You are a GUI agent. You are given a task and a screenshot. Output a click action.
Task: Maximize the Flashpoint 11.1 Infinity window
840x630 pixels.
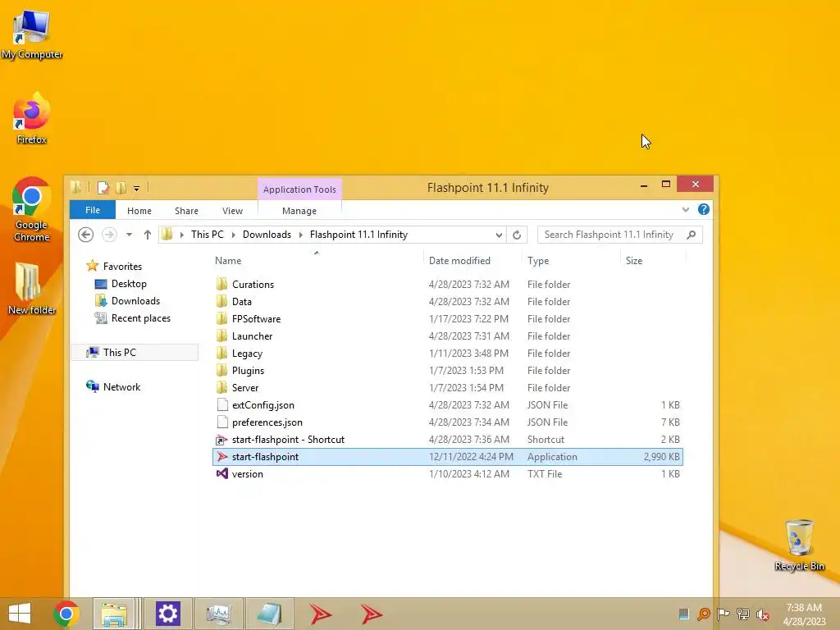point(666,185)
